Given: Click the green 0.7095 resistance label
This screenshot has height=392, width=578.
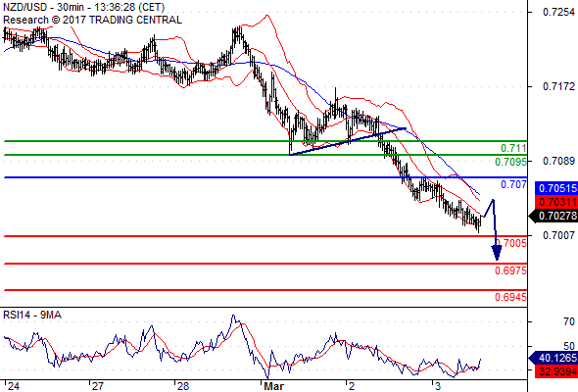Looking at the screenshot, I should 510,162.
